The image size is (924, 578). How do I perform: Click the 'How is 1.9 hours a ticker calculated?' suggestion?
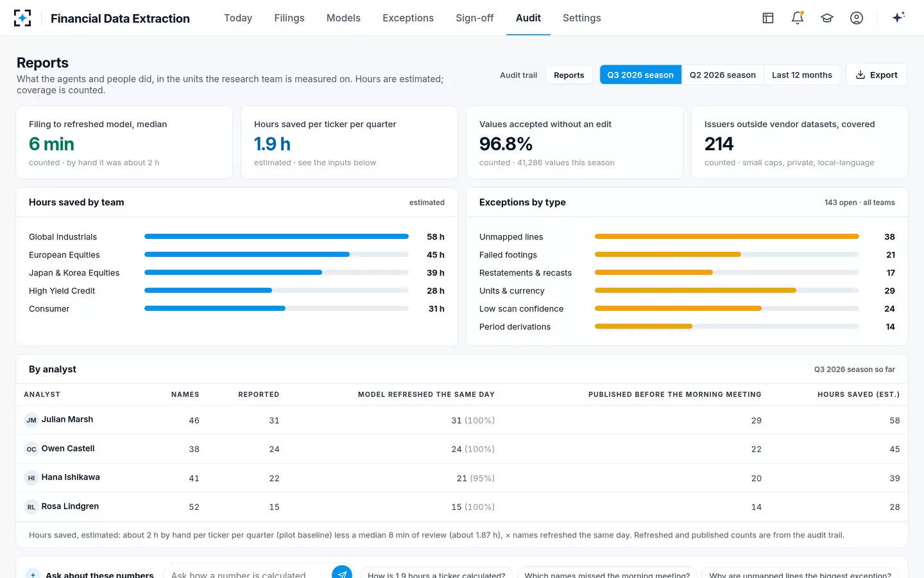[x=436, y=574]
